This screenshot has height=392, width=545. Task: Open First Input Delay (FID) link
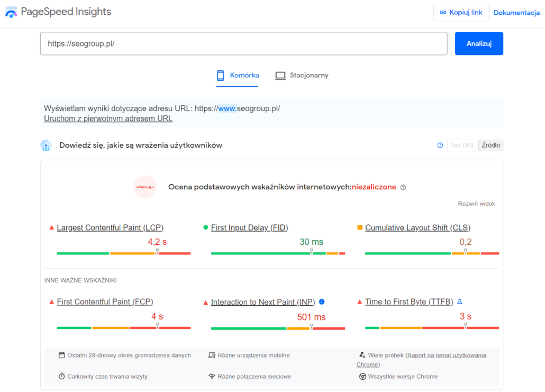click(250, 227)
